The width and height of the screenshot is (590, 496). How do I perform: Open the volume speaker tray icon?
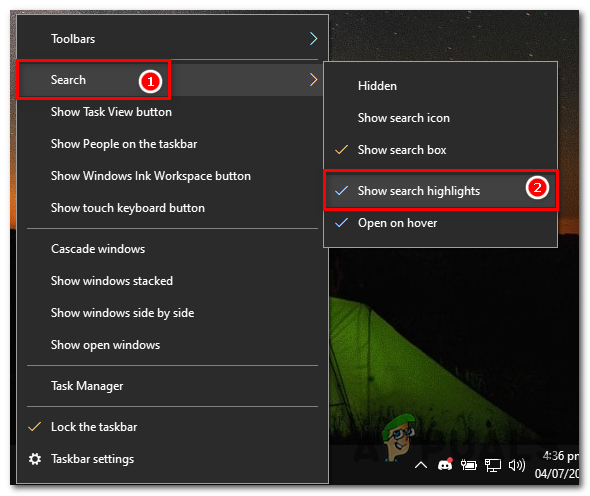(517, 466)
